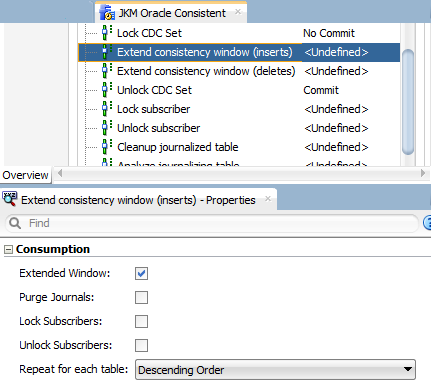This screenshot has width=431, height=381.
Task: Close the Properties panel tab
Action: pyautogui.click(x=268, y=199)
